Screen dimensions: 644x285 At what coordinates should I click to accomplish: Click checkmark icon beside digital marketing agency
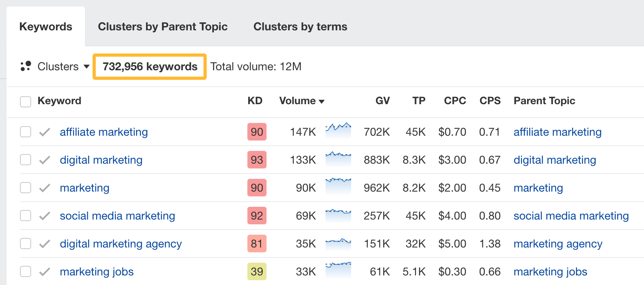tap(45, 244)
